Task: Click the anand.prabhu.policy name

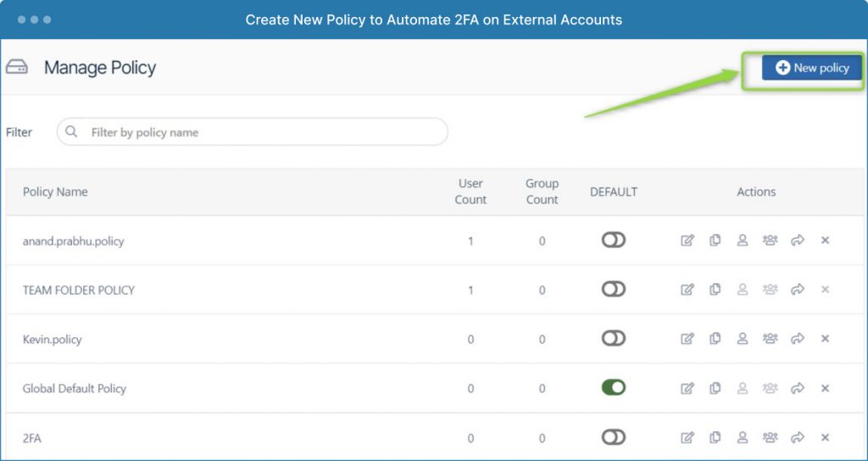Action: 73,242
